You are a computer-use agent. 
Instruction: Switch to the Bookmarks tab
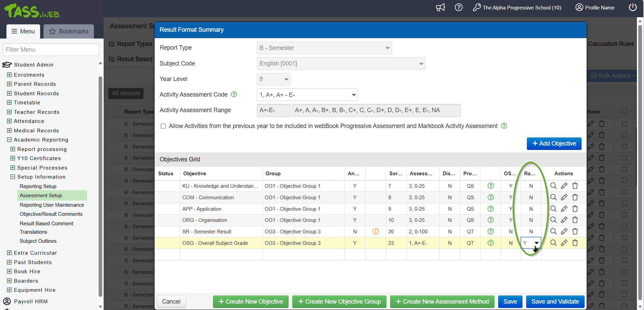(x=69, y=31)
